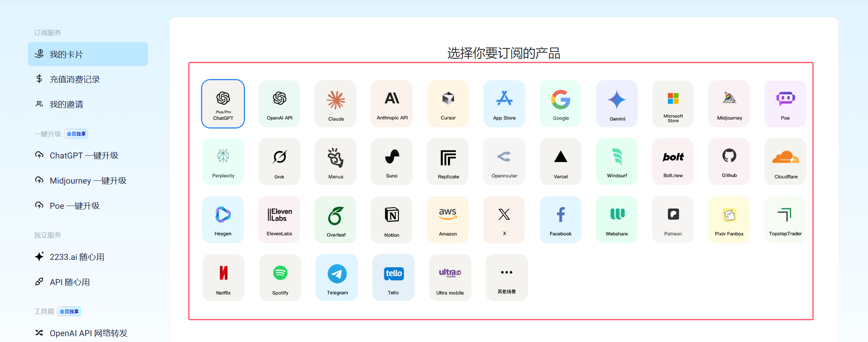Pick the Bolt.new product card
Viewport: 868px width, 342px height.
(673, 162)
